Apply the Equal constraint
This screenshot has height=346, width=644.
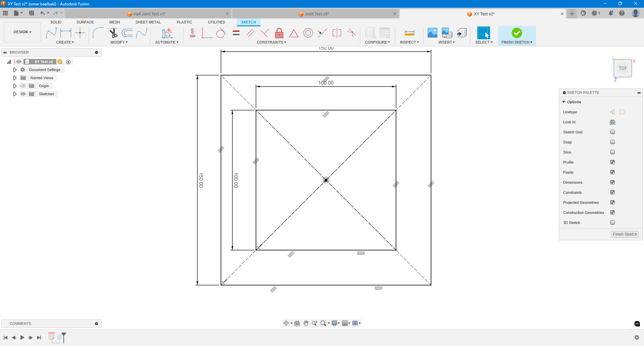(x=236, y=33)
